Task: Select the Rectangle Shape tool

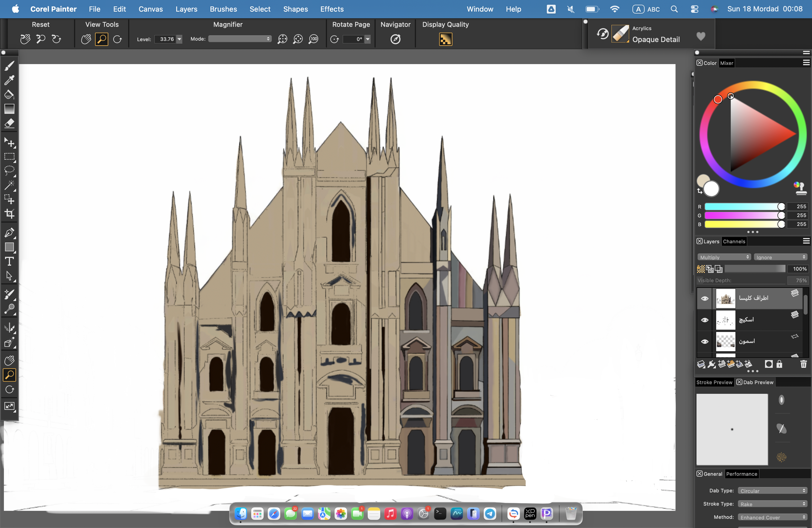Action: pos(9,247)
